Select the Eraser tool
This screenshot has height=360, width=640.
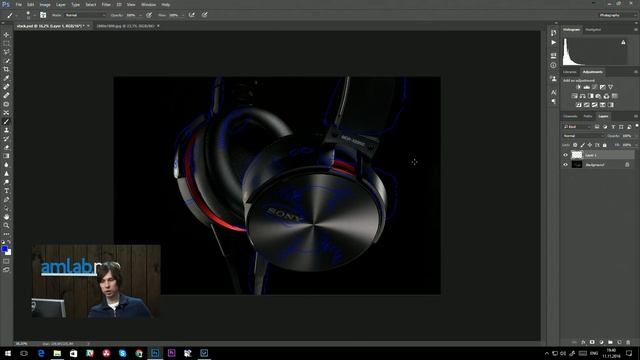6,147
